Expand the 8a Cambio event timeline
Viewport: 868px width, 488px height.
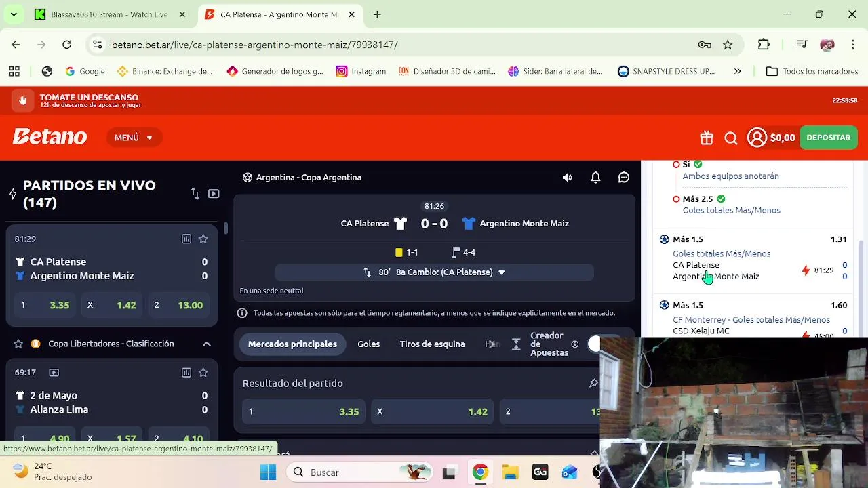[434, 272]
